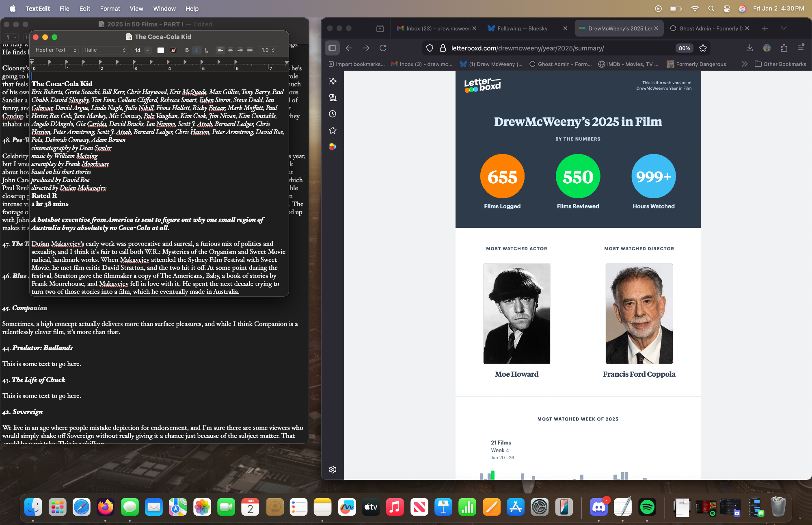Bookmark page with the star icon
Image resolution: width=812 pixels, height=525 pixels.
tap(703, 48)
